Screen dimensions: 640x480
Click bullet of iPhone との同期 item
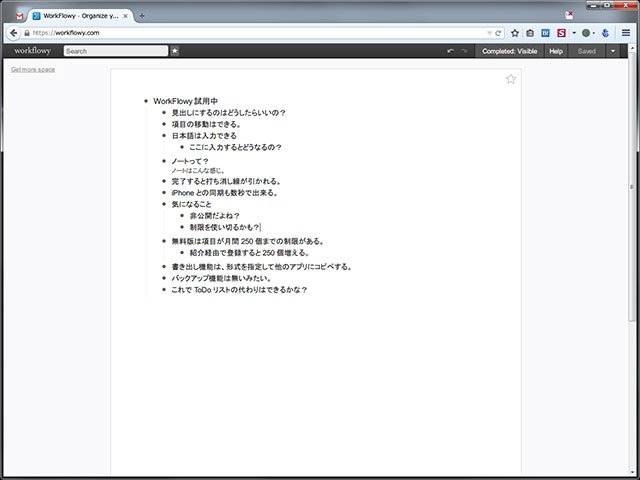(164, 193)
